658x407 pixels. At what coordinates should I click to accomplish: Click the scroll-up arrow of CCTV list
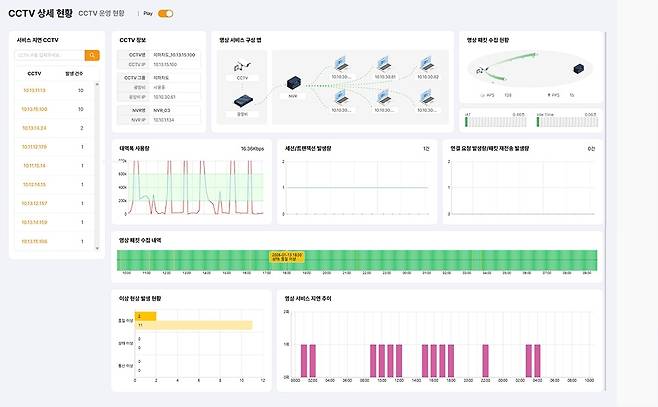(x=97, y=84)
